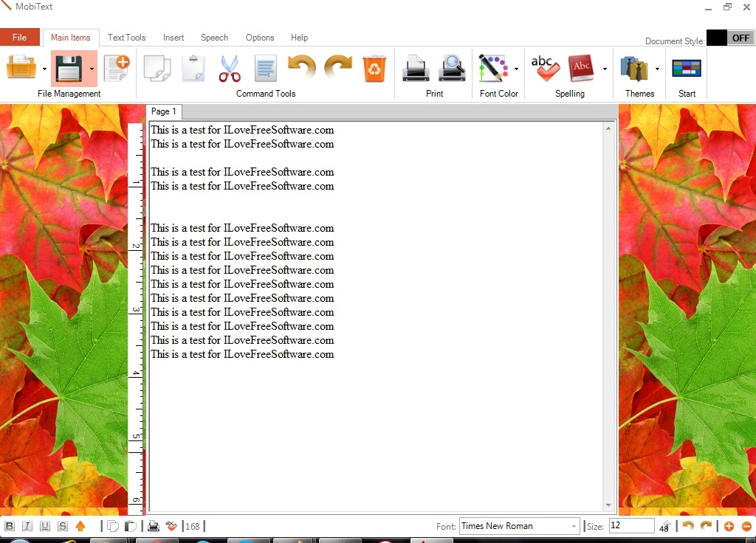This screenshot has width=756, height=543.
Task: Click the orange plus zoom icon
Action: 729,527
